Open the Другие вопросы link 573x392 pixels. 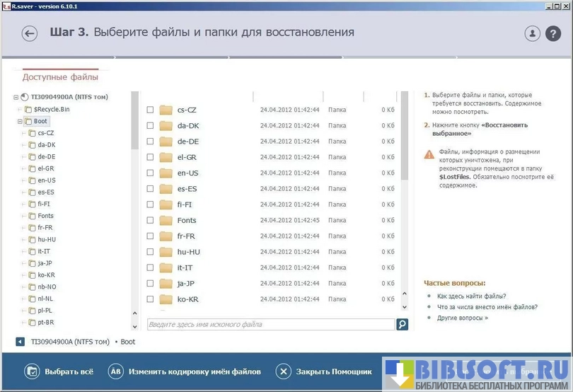pos(462,318)
